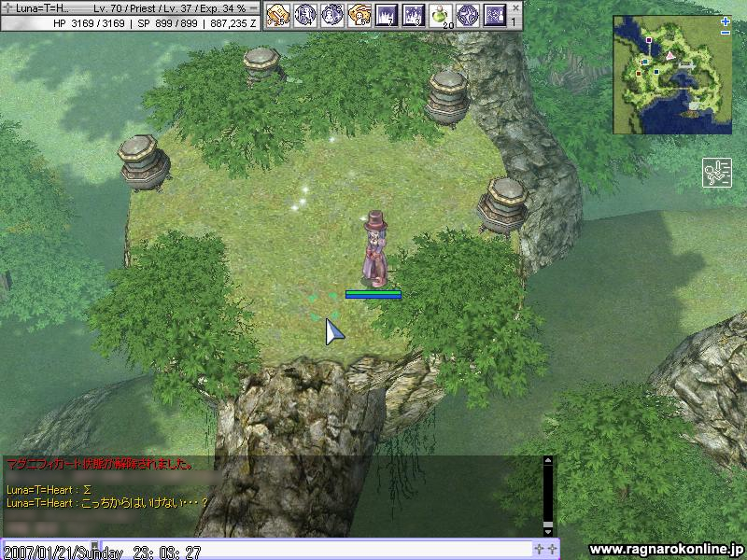Screen dimensions: 747x560
Task: Click the left cross icon beside chat input
Action: [539, 549]
